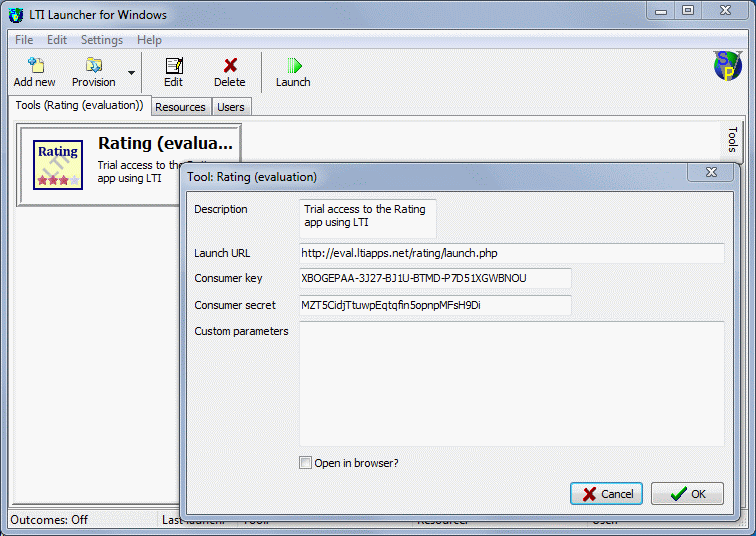Close the LTI Launcher main window
Viewport: 756px width, 536px height.
tap(725, 11)
